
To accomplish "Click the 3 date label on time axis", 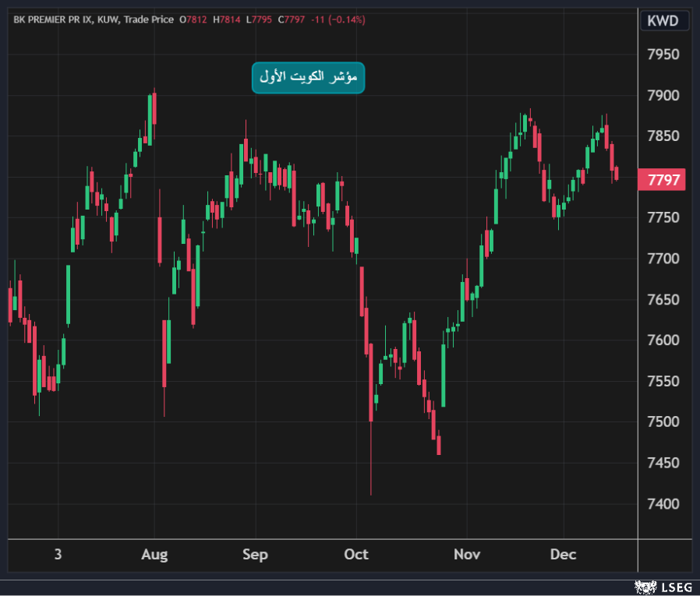I will (58, 555).
